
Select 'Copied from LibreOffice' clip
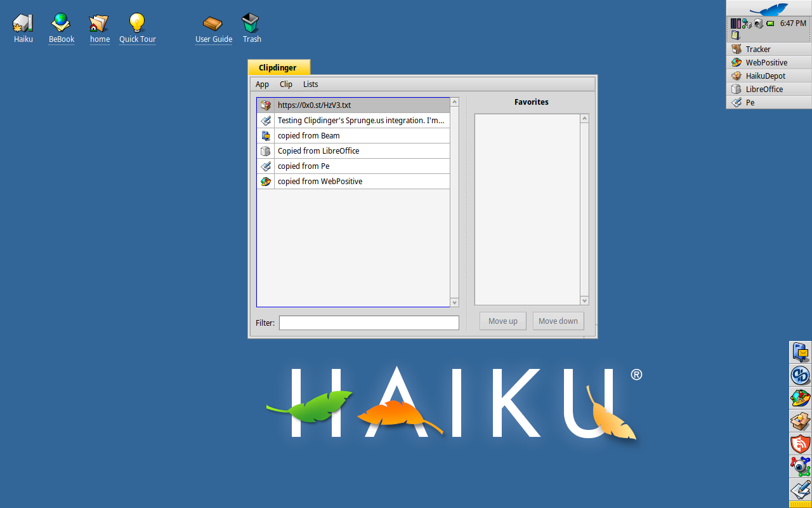point(353,151)
